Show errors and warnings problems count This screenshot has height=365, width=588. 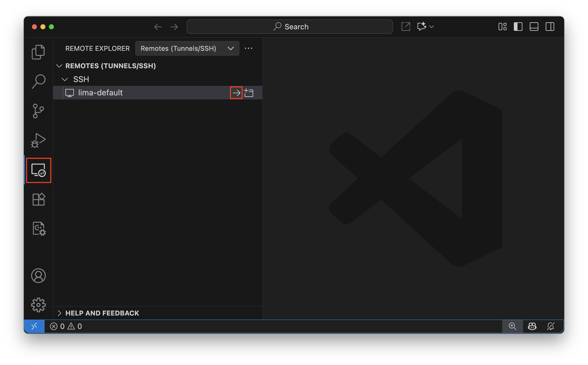(x=66, y=326)
